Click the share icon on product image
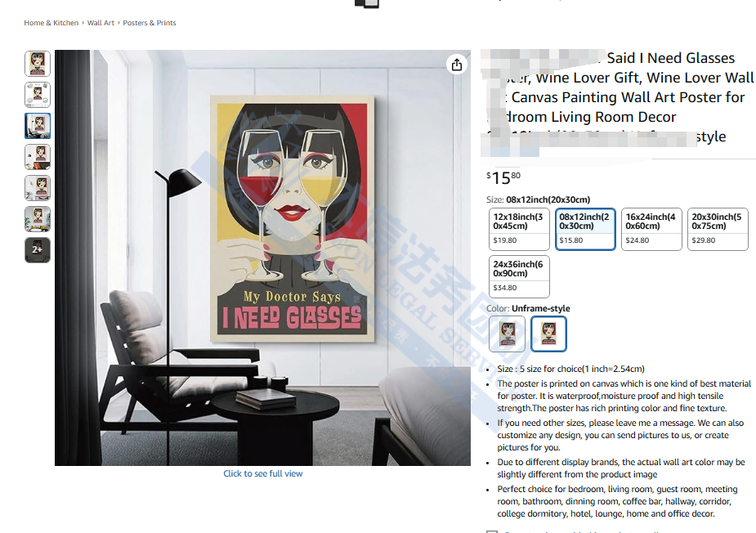756x533 pixels. tap(457, 65)
